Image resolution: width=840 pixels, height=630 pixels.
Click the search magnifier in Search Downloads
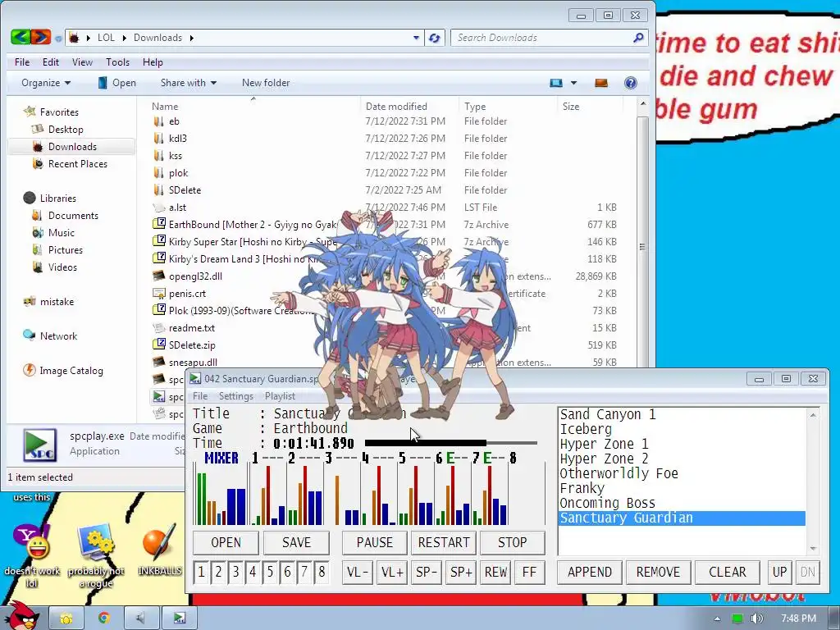(x=638, y=38)
